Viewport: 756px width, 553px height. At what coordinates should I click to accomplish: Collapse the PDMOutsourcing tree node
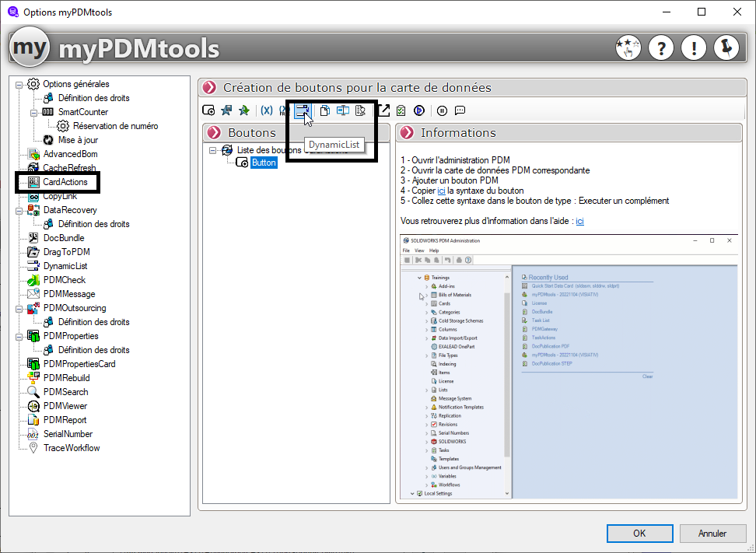point(20,308)
